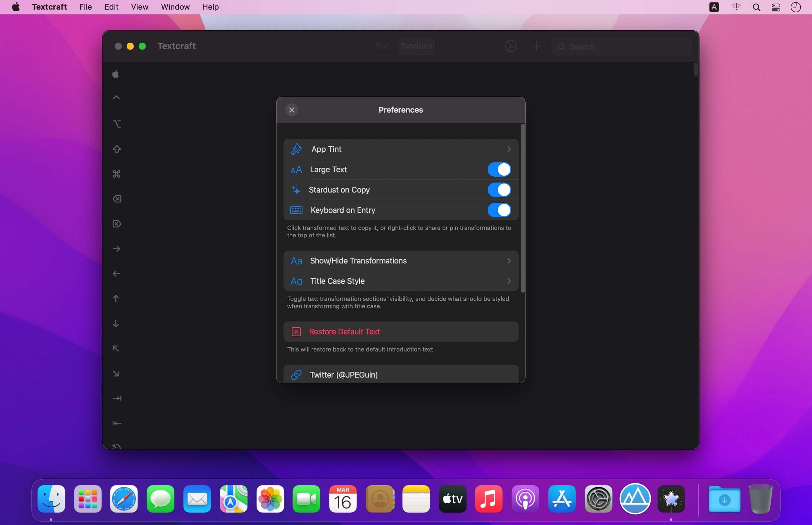The width and height of the screenshot is (812, 525).
Task: Pick the up arrow symbol in sidebar
Action: (x=116, y=298)
